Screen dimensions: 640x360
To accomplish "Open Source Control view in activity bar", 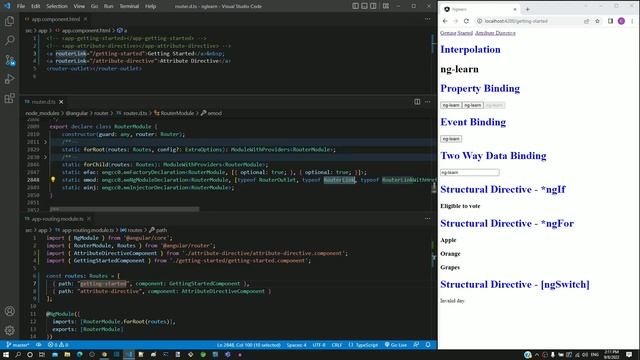I will coord(9,60).
